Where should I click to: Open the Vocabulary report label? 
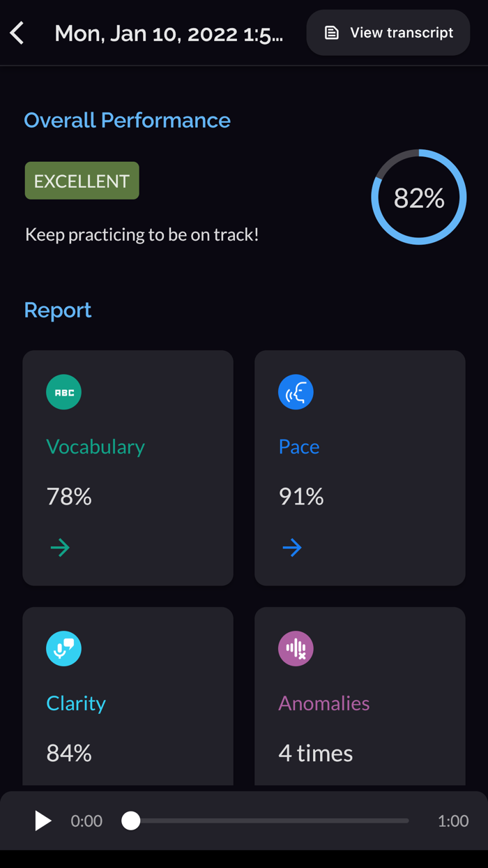pyautogui.click(x=96, y=447)
